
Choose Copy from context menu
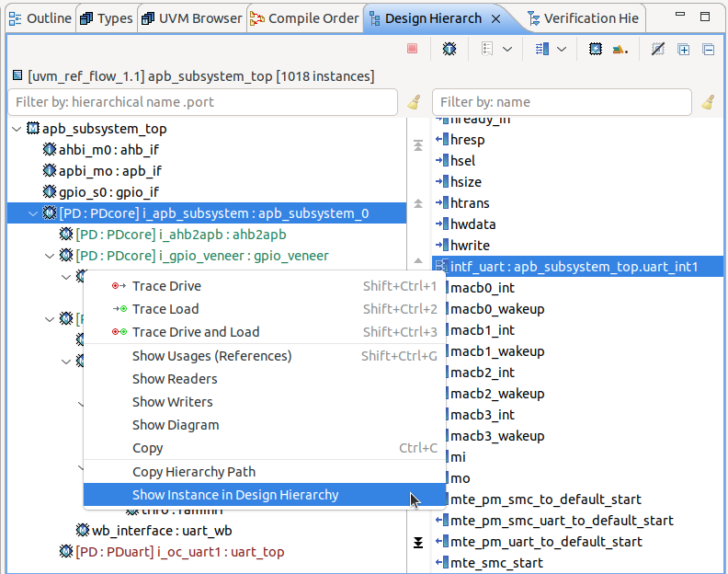(264, 448)
